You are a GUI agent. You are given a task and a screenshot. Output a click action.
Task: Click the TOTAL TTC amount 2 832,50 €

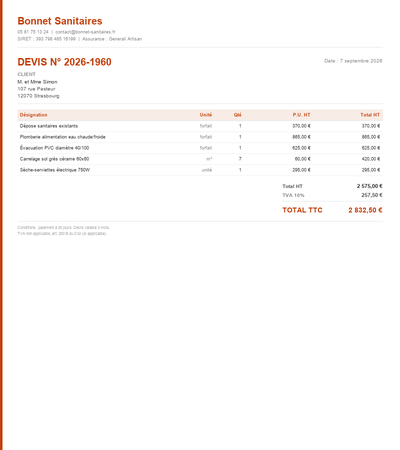365,210
